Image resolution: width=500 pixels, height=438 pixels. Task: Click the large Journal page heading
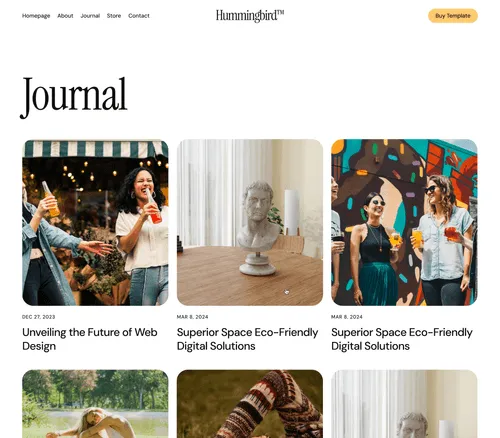(74, 97)
